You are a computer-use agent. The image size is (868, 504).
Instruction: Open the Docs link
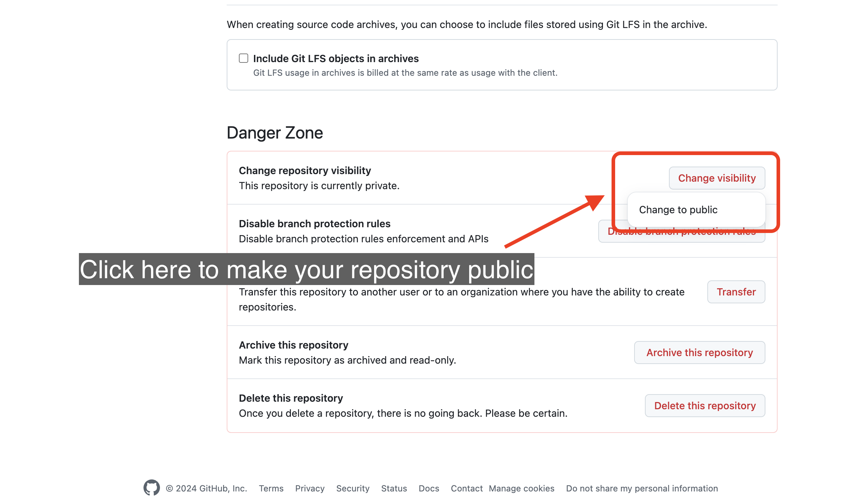coord(429,488)
